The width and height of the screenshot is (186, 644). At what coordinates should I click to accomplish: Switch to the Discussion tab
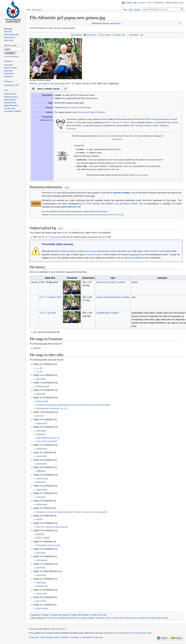tap(37, 10)
